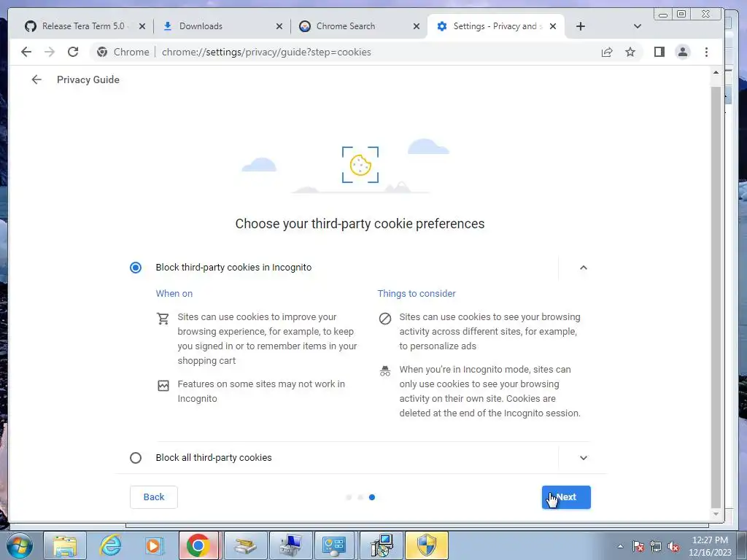Share this page icon in address bar

(607, 52)
